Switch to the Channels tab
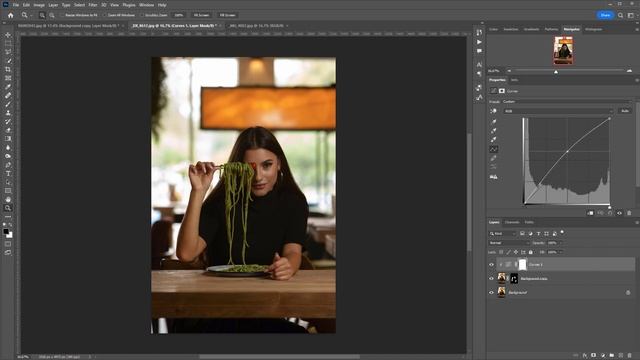The image size is (640, 360). click(x=512, y=222)
